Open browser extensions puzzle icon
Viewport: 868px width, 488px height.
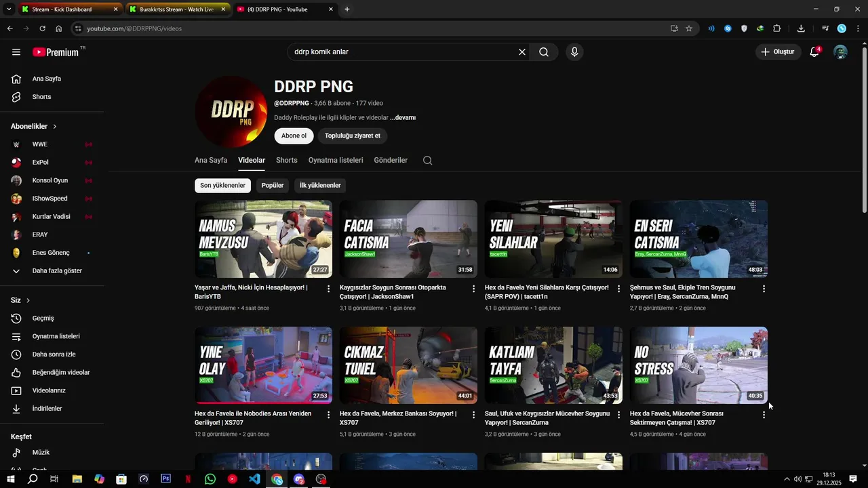777,28
